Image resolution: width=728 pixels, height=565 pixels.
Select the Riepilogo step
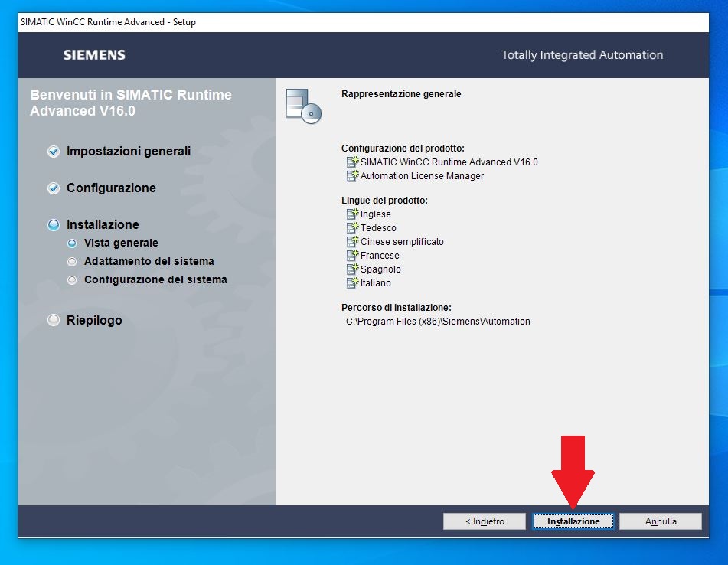[x=94, y=320]
